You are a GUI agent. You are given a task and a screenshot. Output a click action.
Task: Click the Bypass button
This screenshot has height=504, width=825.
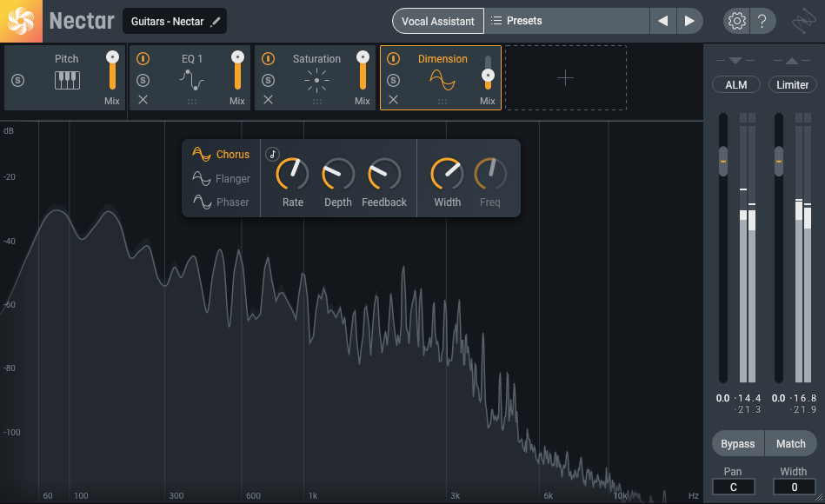[738, 443]
